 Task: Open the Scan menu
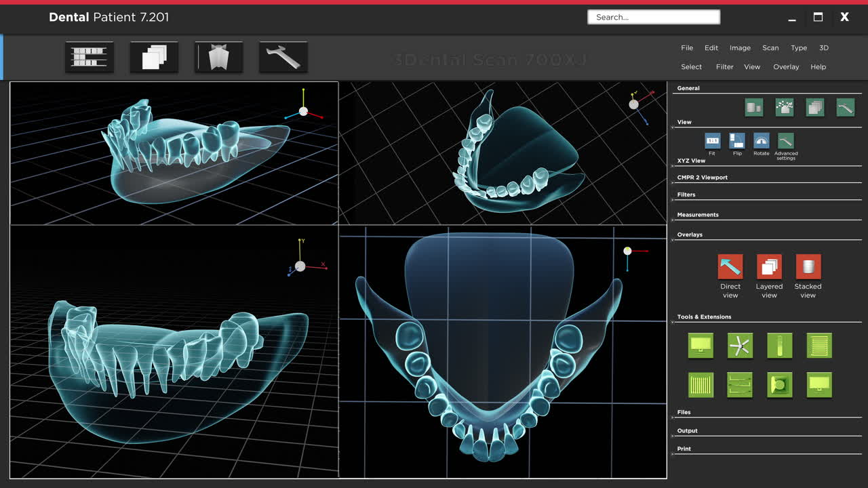(x=770, y=47)
